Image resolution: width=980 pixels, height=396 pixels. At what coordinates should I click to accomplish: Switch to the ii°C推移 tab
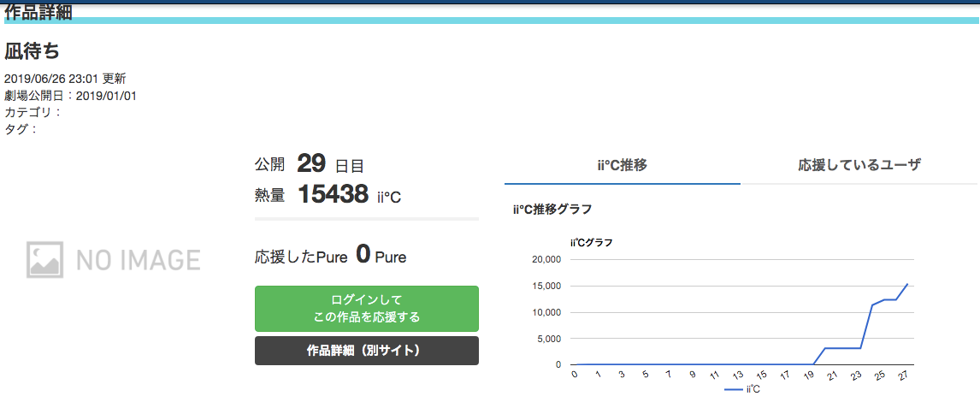[x=622, y=165]
